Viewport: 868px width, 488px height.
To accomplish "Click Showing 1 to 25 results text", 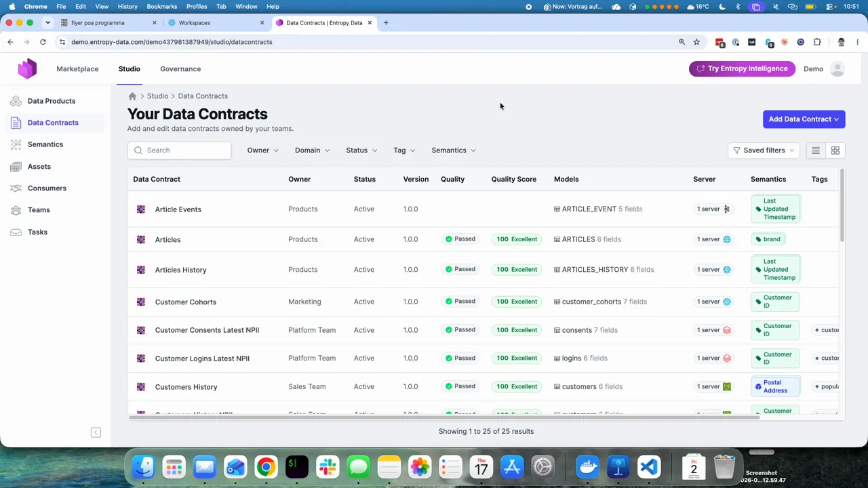I will [486, 432].
